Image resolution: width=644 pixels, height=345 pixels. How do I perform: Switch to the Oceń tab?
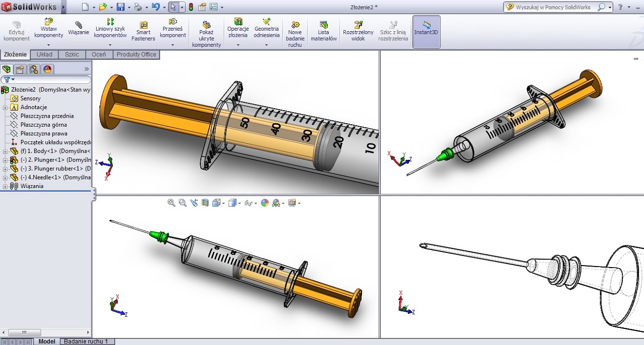(x=99, y=54)
